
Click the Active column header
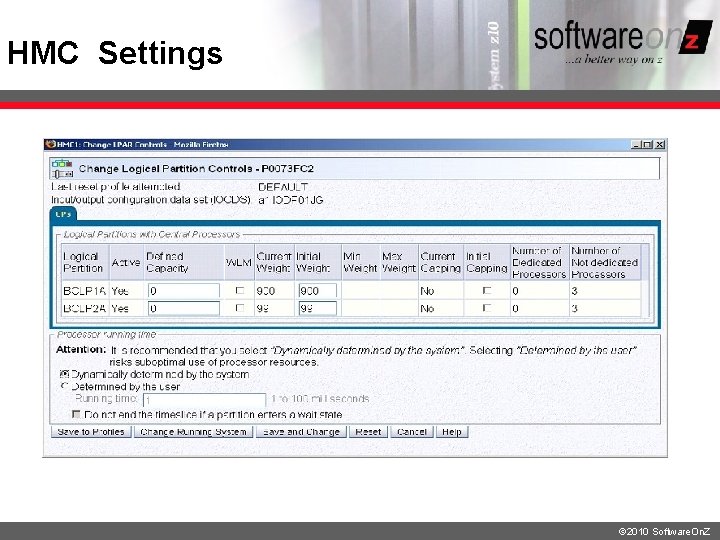coord(126,262)
